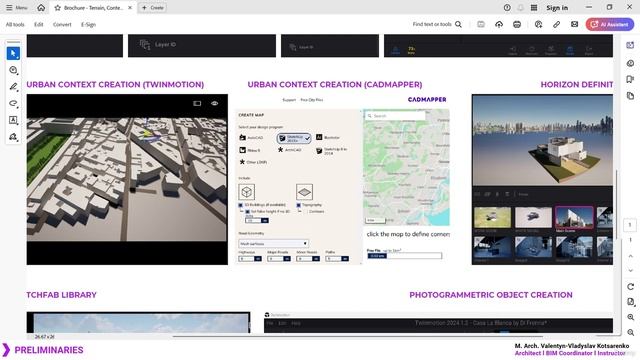Screen dimensions: 640x360
Task: Copy link with the chain icon
Action: point(556,24)
